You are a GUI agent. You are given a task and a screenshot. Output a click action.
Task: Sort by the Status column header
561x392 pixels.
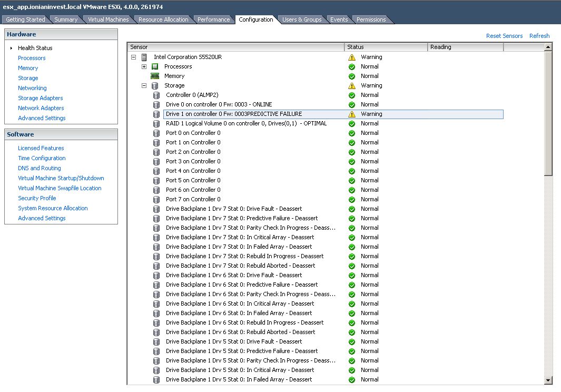point(386,47)
